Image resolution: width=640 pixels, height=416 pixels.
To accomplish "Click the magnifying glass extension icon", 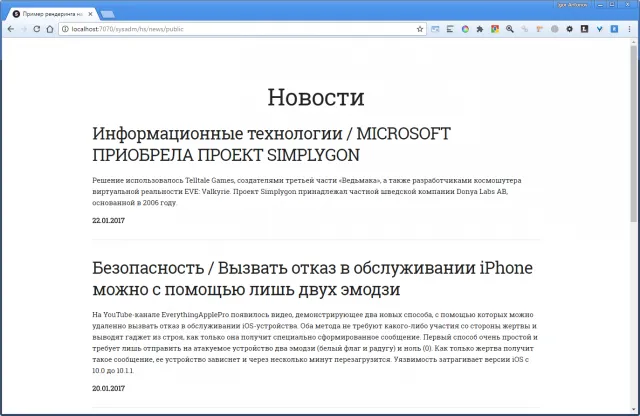I will 510,29.
